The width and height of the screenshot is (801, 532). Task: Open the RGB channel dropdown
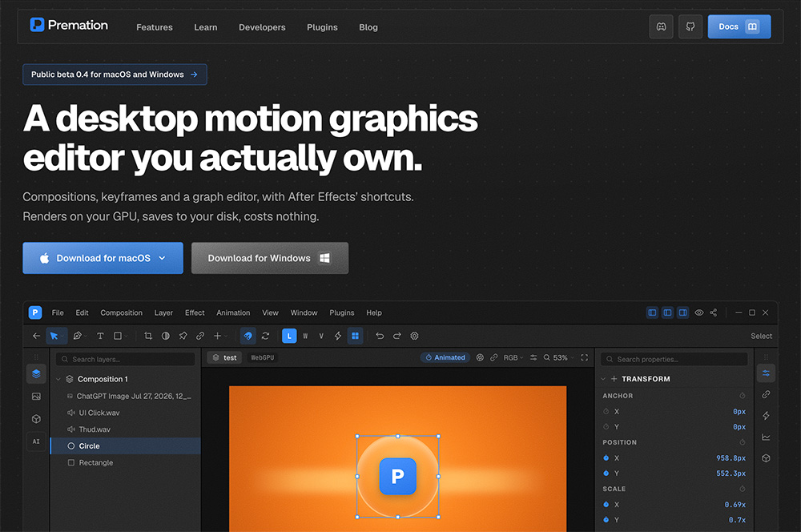point(513,357)
